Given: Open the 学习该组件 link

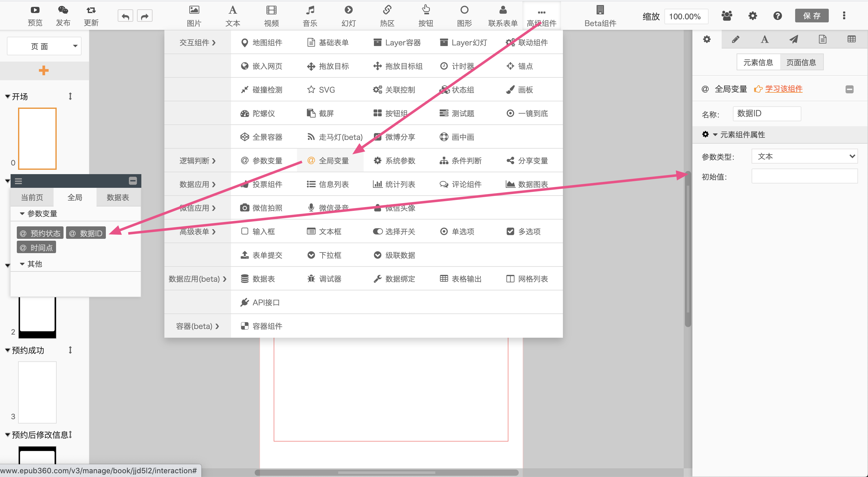Looking at the screenshot, I should (x=783, y=89).
